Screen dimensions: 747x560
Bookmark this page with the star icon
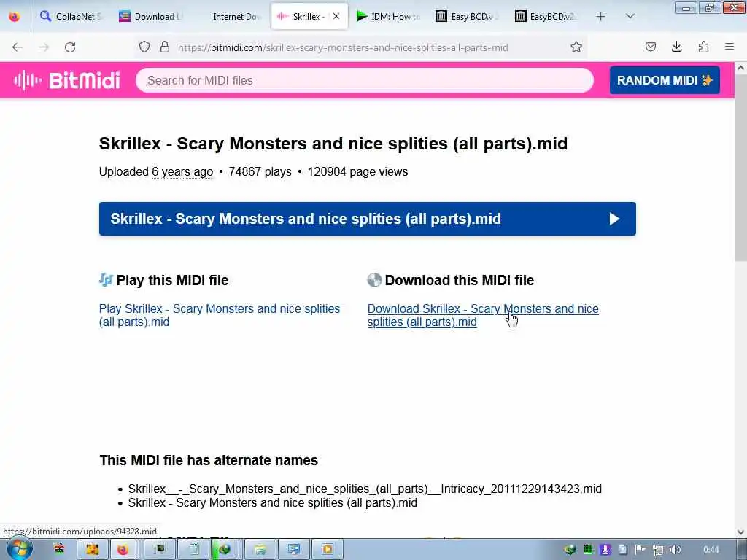576,47
